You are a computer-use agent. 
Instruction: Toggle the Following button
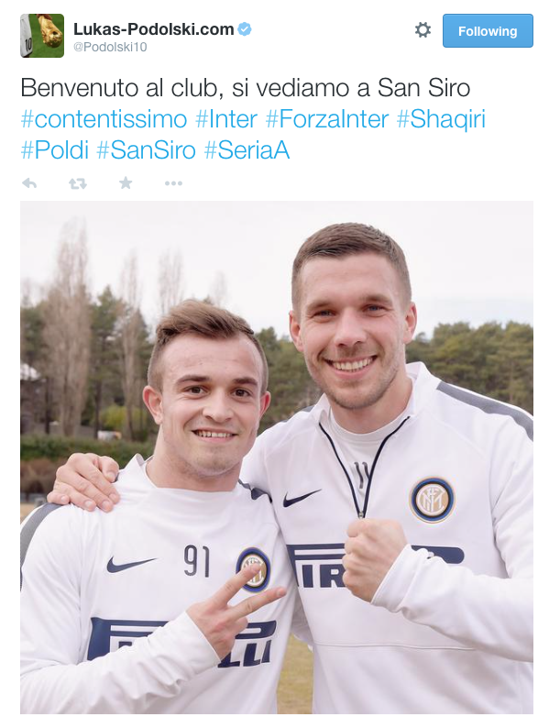[x=488, y=30]
